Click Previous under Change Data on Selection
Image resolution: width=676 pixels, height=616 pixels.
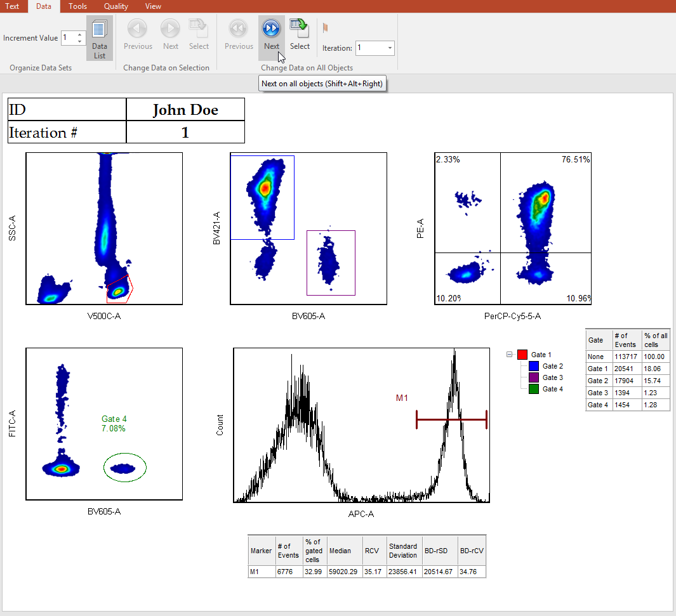tap(138, 34)
